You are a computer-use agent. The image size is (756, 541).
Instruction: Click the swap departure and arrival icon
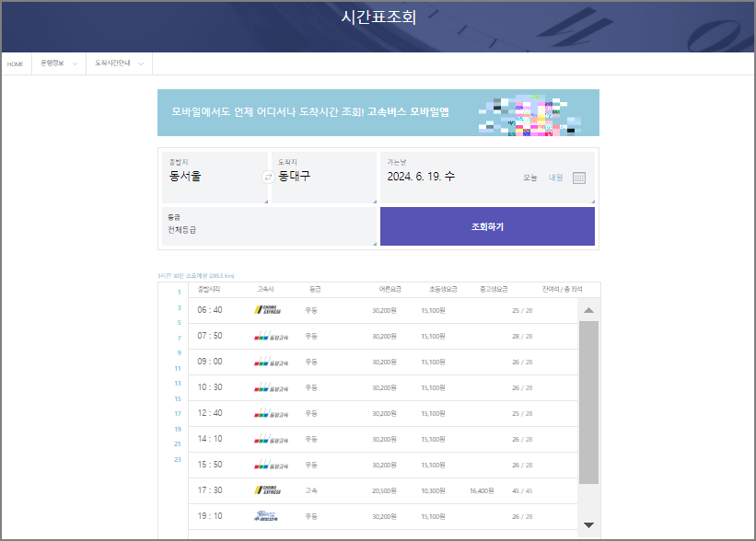pyautogui.click(x=267, y=178)
